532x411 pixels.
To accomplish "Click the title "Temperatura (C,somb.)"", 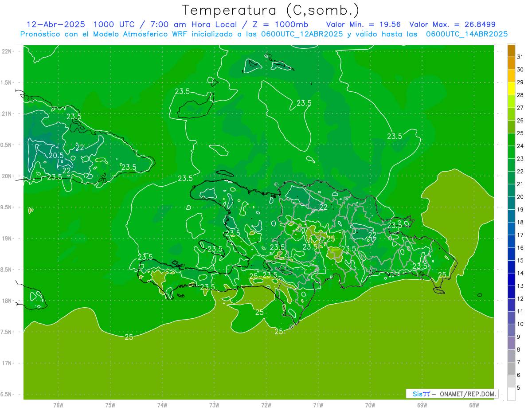I will tap(271, 10).
